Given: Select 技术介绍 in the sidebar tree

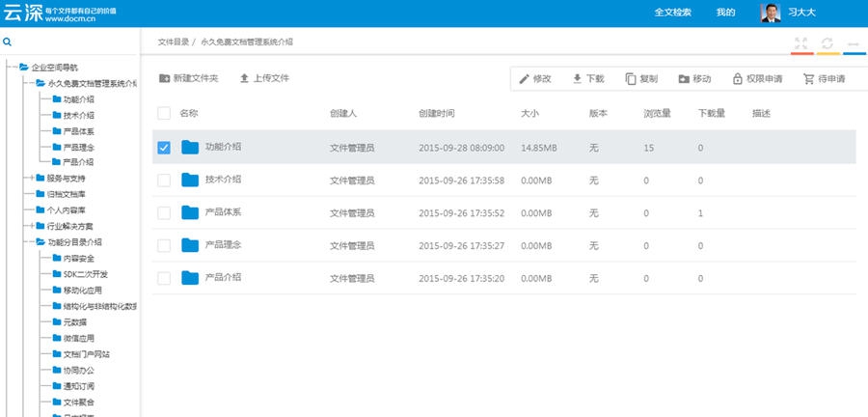Looking at the screenshot, I should coord(79,115).
